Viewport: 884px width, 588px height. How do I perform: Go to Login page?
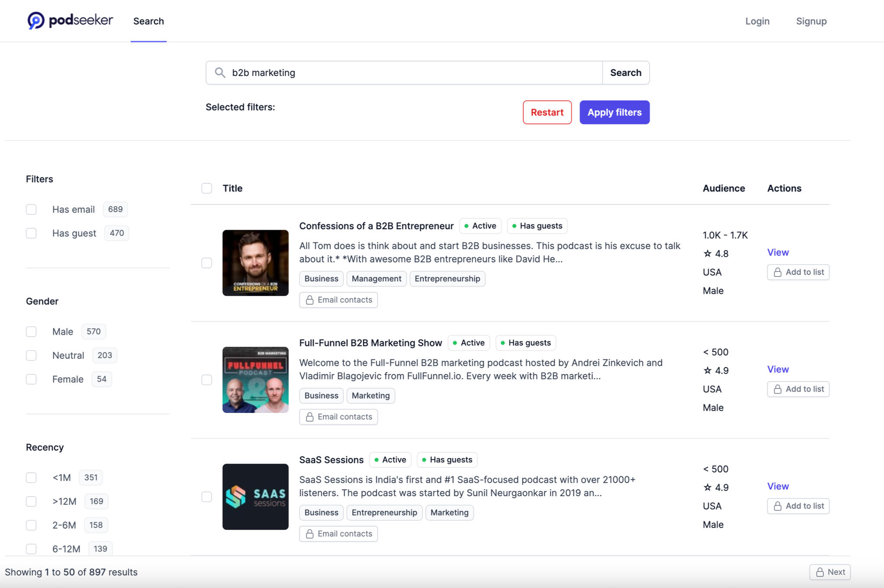[757, 21]
